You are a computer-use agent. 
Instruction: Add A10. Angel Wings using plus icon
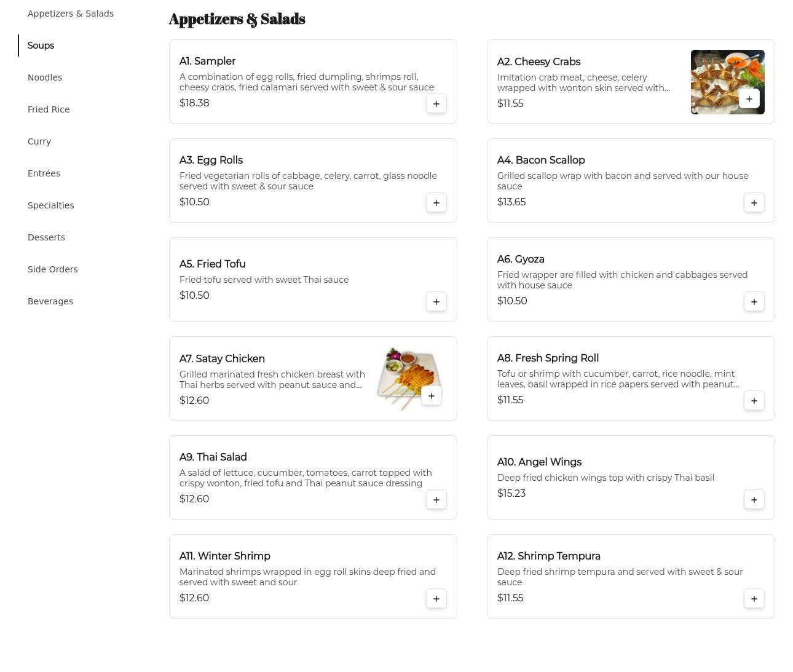[754, 500]
